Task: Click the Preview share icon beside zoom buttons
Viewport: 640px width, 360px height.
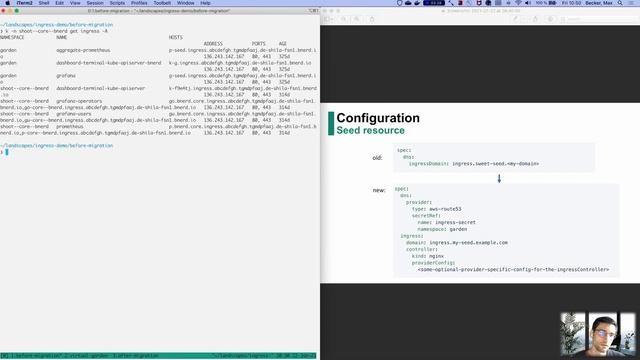Action: (x=372, y=19)
